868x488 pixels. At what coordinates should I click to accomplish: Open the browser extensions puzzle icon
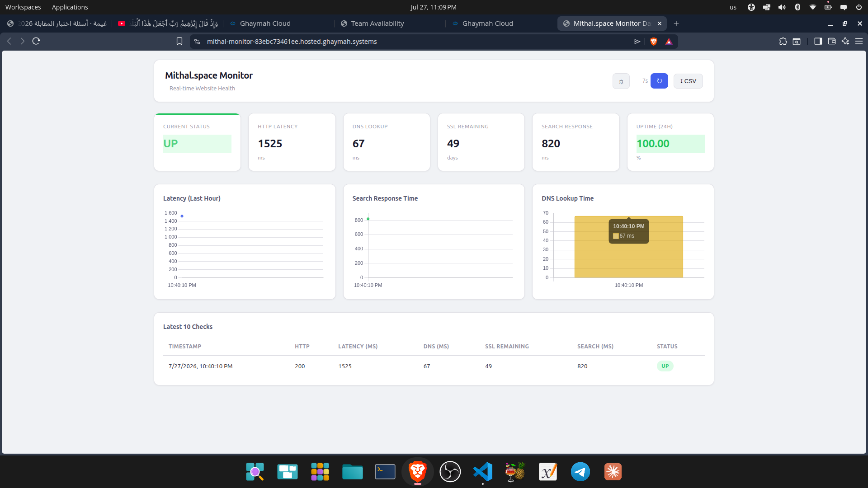[783, 42]
